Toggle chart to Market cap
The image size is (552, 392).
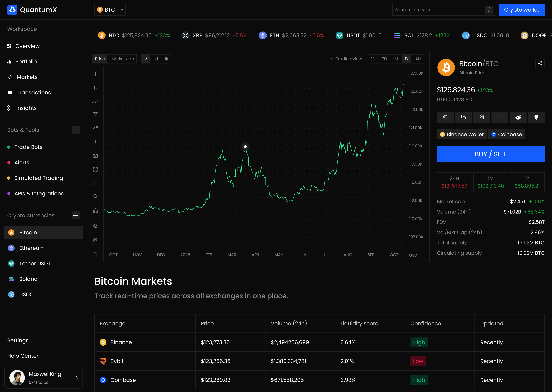[123, 59]
